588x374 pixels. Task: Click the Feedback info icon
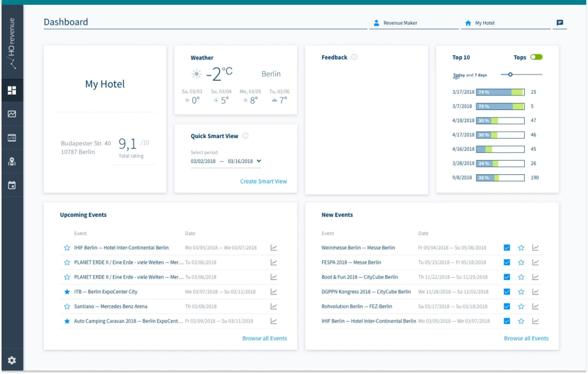[354, 57]
